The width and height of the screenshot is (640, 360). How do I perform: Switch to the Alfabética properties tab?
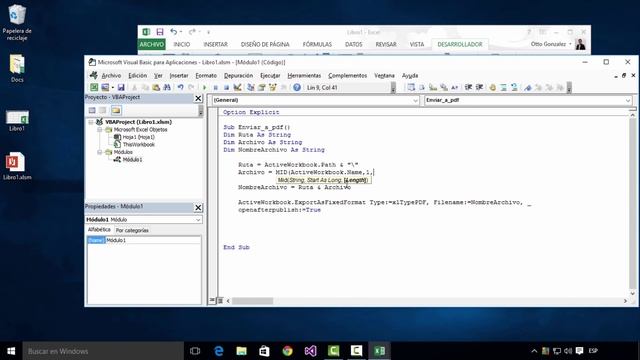click(99, 230)
